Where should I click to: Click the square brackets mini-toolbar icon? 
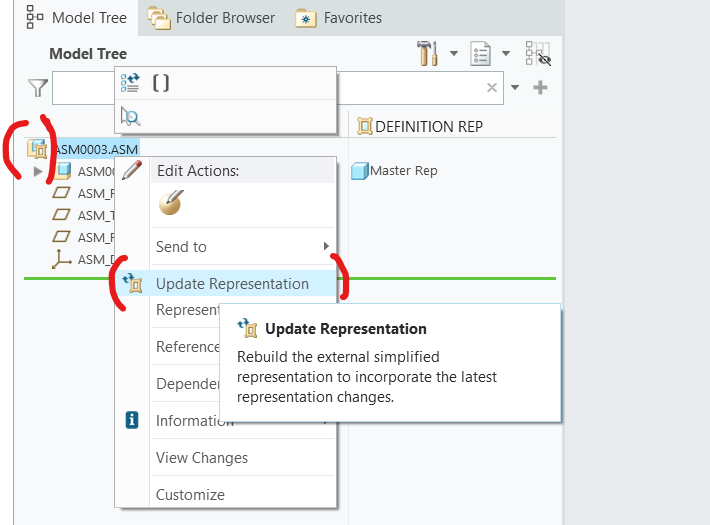coord(160,84)
